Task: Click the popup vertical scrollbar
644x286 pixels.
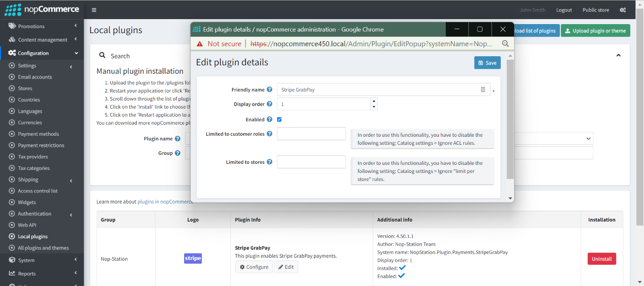Action: pos(510,119)
